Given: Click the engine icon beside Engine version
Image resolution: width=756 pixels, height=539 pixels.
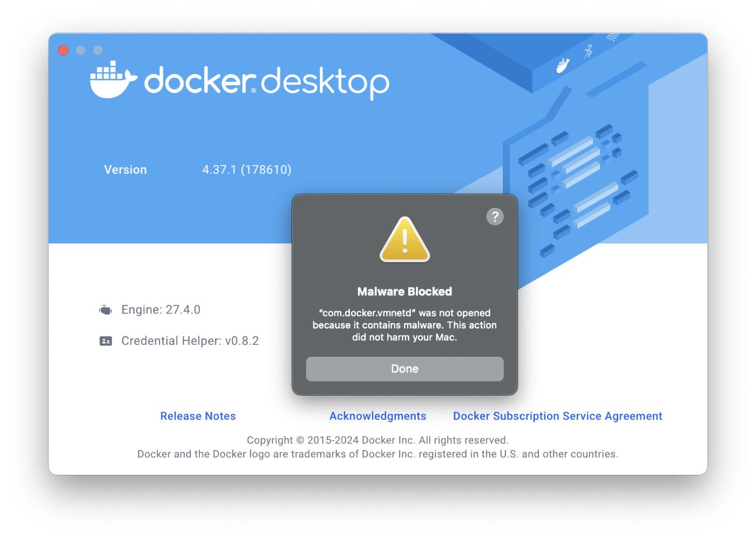Looking at the screenshot, I should click(x=105, y=310).
